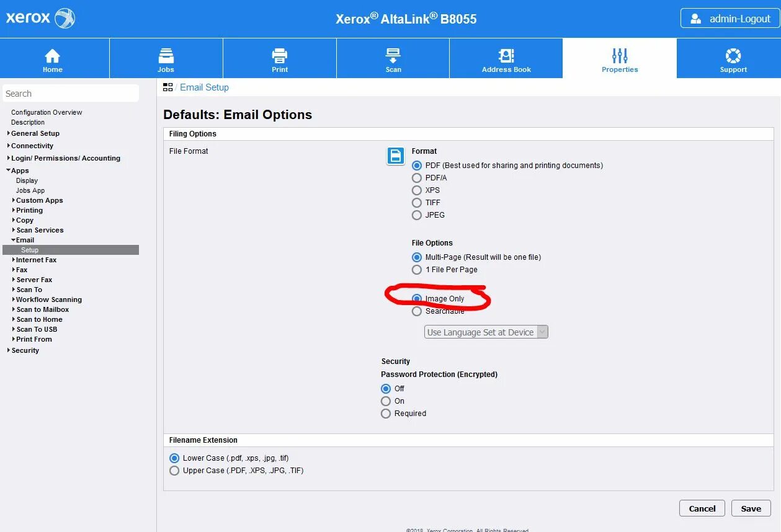
Task: Switch to the Scan tab
Action: (x=393, y=58)
